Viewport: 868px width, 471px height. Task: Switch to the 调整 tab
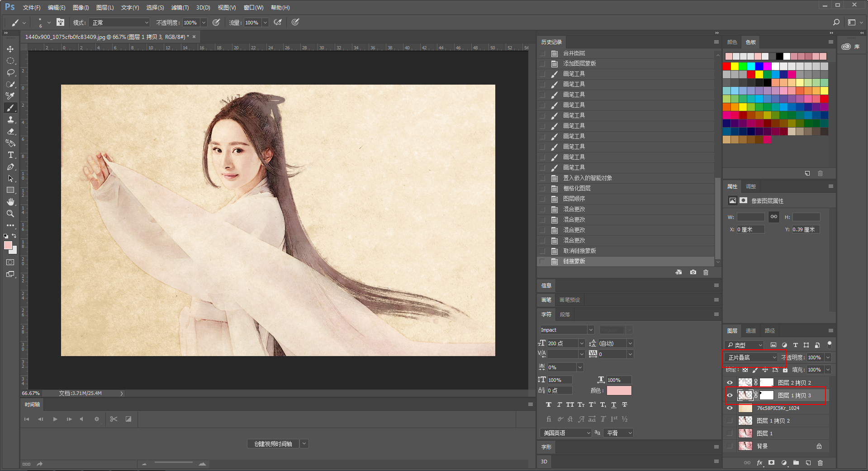coord(751,186)
